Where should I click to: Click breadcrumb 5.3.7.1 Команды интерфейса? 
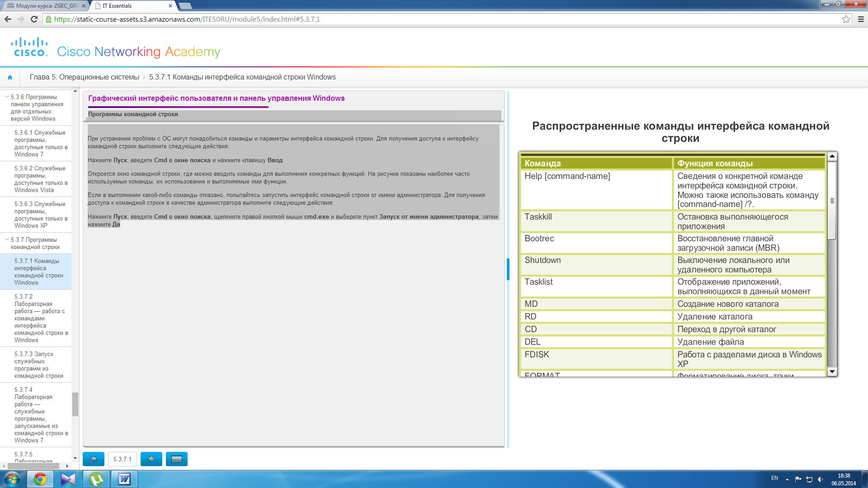[242, 77]
